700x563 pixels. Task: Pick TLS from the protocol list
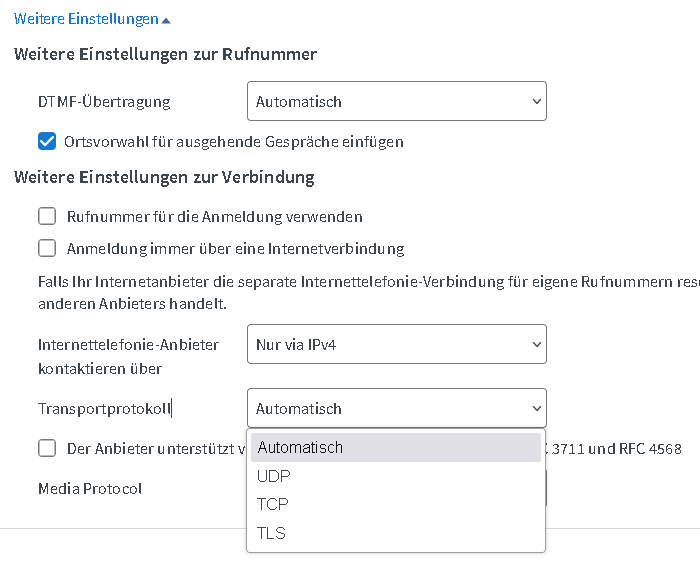(271, 533)
